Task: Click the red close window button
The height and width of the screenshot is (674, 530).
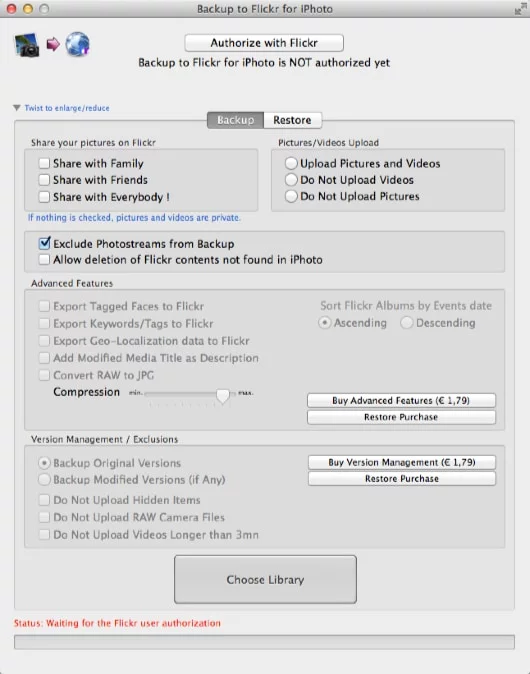Action: click(x=12, y=9)
